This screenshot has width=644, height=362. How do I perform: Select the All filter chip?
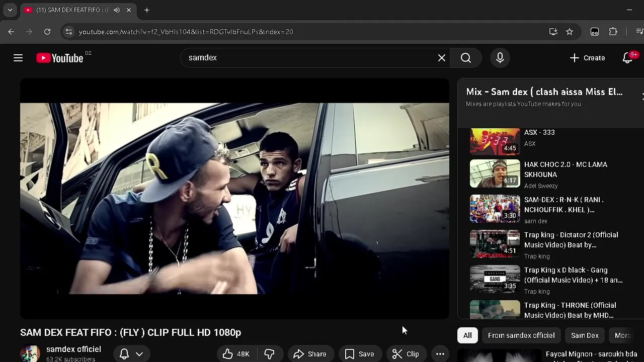467,335
